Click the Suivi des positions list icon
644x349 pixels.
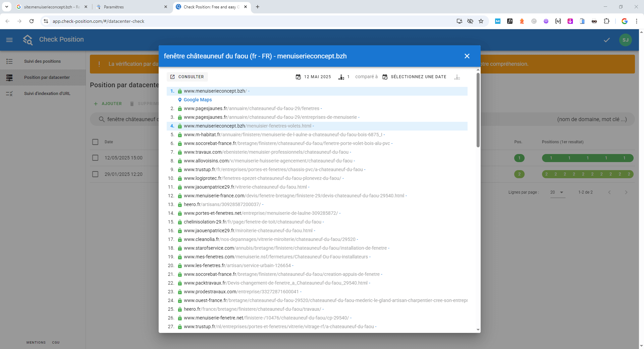click(x=9, y=61)
